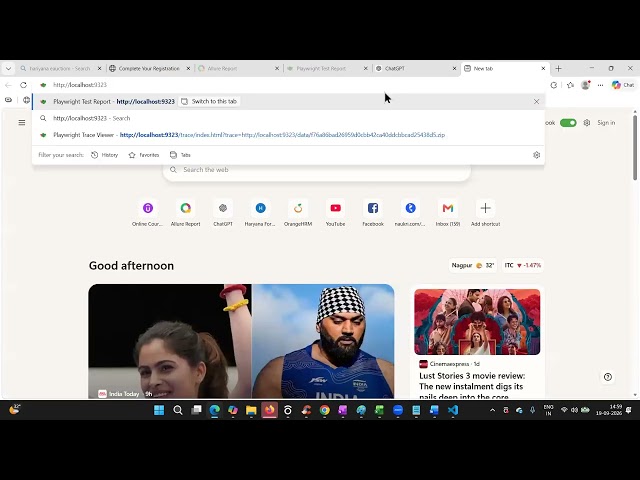Open the Windows Start menu
Image resolution: width=640 pixels, height=480 pixels.
coord(159,410)
